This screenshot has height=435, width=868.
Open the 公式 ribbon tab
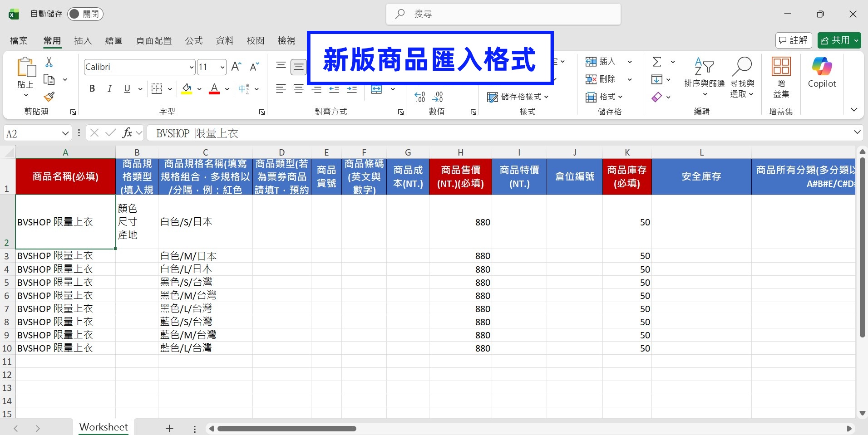pos(194,41)
